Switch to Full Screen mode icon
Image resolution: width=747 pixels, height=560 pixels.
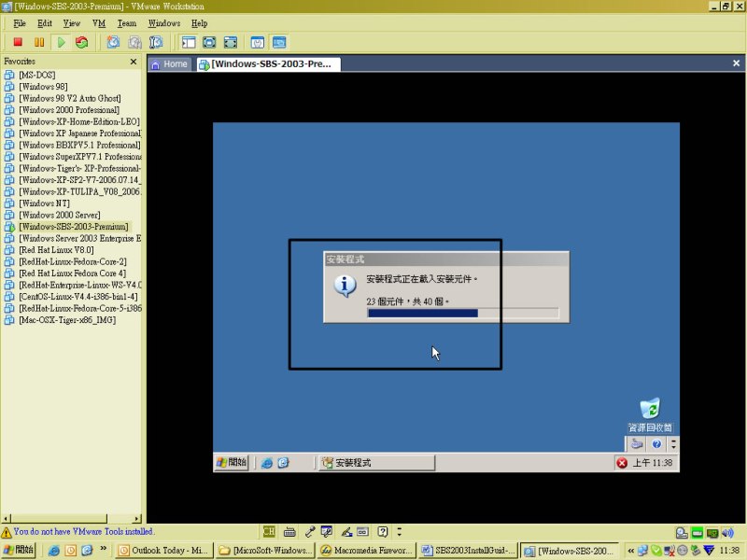pos(209,42)
